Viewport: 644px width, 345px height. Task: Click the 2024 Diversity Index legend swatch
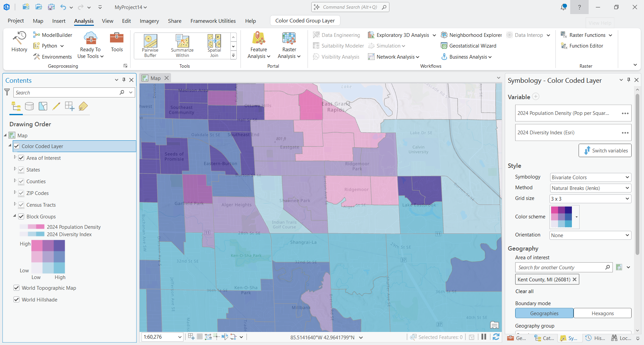32,234
